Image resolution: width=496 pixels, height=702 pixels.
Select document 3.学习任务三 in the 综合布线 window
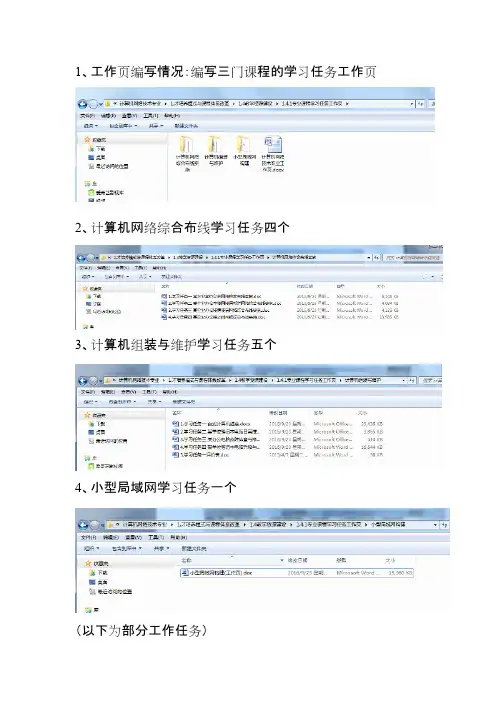215,310
